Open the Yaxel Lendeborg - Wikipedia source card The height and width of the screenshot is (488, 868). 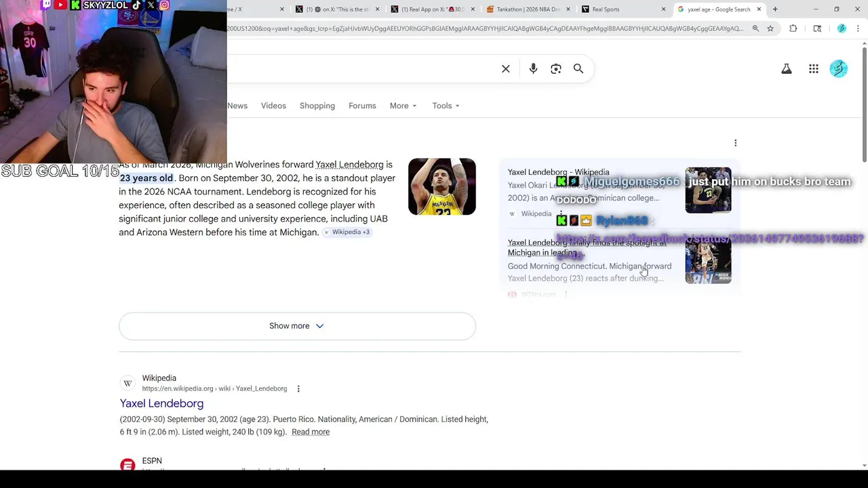point(619,192)
